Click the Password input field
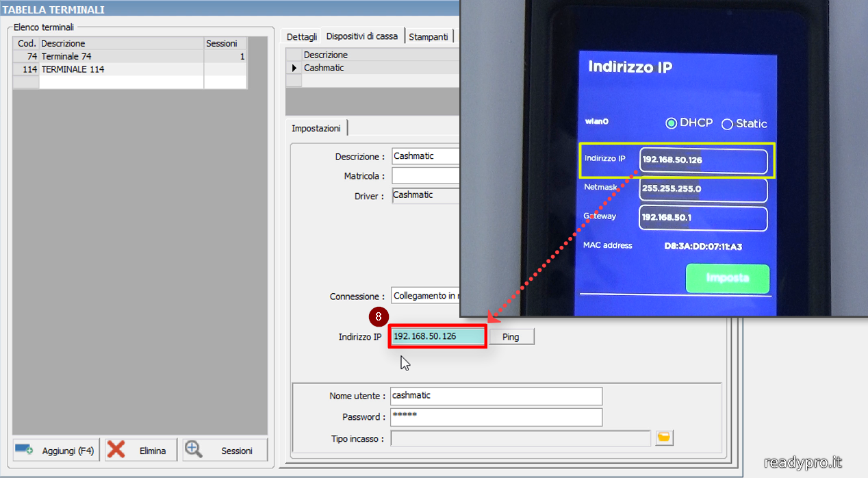 (496, 417)
